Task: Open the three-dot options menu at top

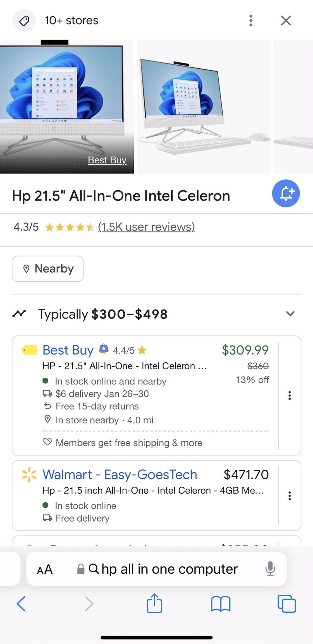Action: click(x=251, y=20)
